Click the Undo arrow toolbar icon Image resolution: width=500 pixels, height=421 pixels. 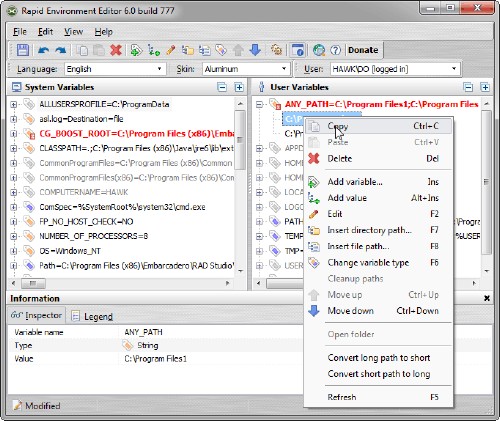[x=43, y=50]
